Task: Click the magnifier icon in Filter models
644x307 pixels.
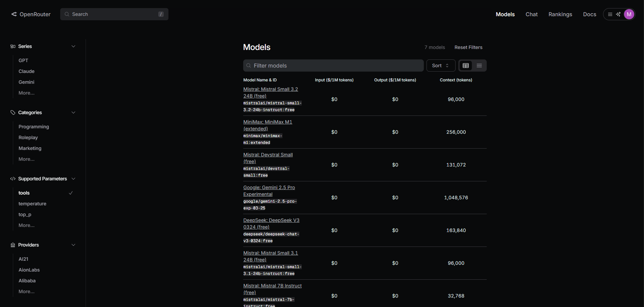Action: point(249,66)
